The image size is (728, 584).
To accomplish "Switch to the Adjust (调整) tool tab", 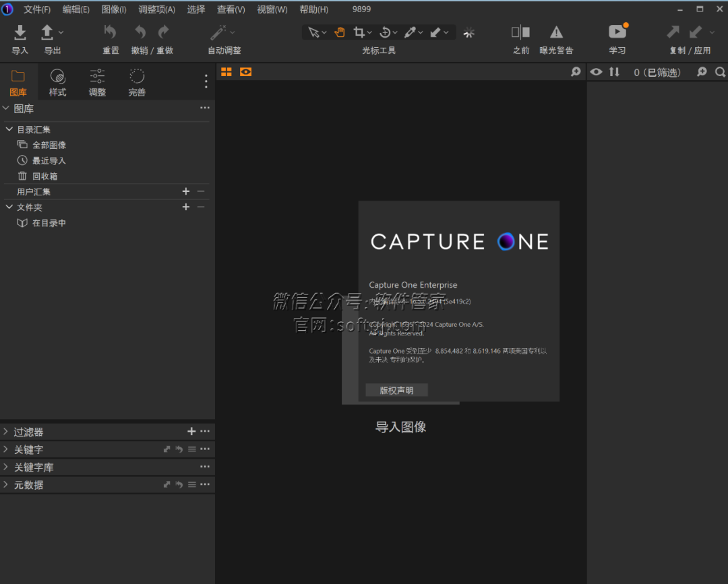I will click(97, 83).
